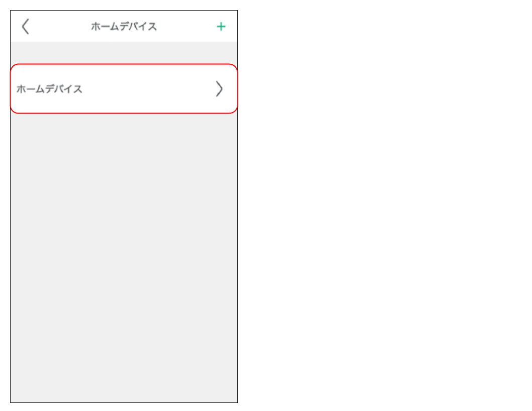Viewport: 532px width, 411px height.
Task: Select the ホームデバイス screen title
Action: tap(123, 27)
